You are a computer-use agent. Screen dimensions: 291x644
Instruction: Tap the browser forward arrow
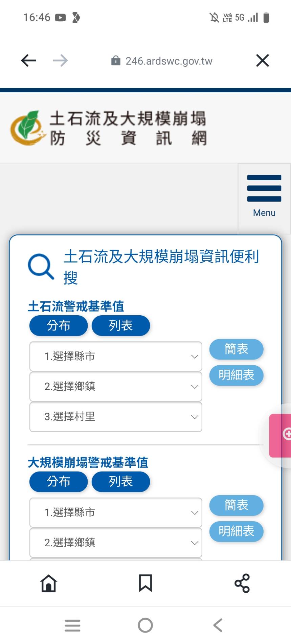[61, 61]
